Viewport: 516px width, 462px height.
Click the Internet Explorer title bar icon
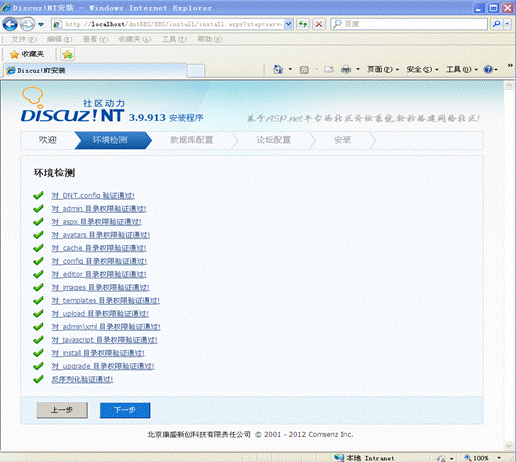(6, 8)
